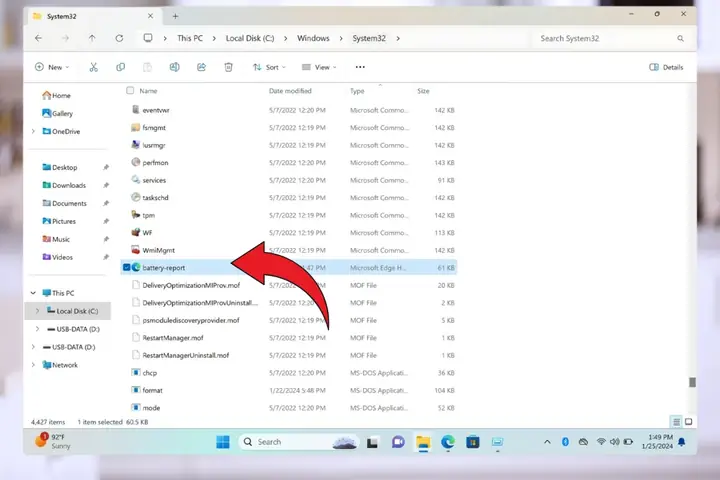720x480 pixels.
Task: Switch to details list view icon
Action: click(676, 422)
